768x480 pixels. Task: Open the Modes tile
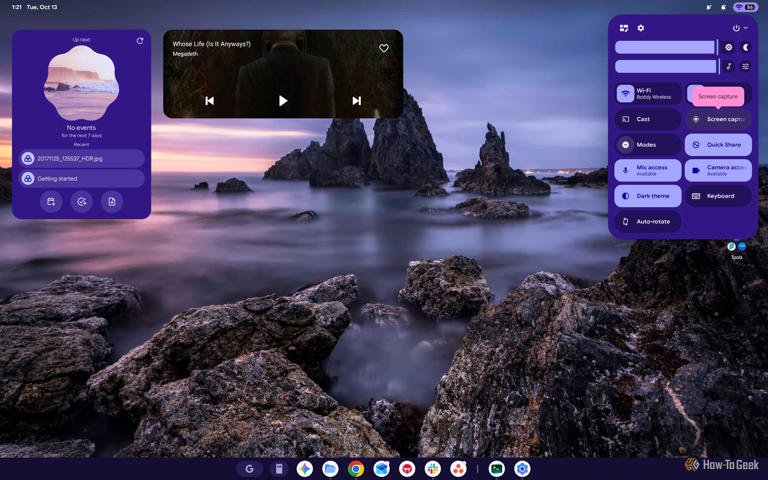(x=648, y=144)
